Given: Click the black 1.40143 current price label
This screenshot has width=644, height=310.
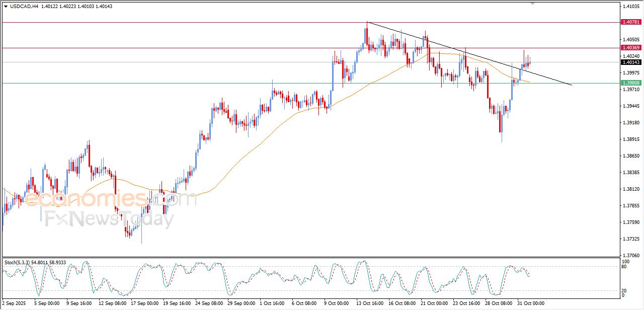Looking at the screenshot, I should point(630,62).
